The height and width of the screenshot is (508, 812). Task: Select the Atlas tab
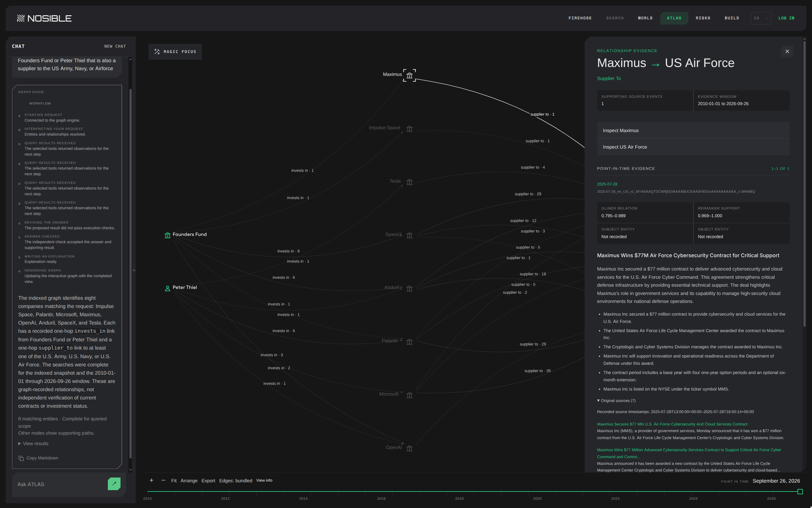click(674, 18)
